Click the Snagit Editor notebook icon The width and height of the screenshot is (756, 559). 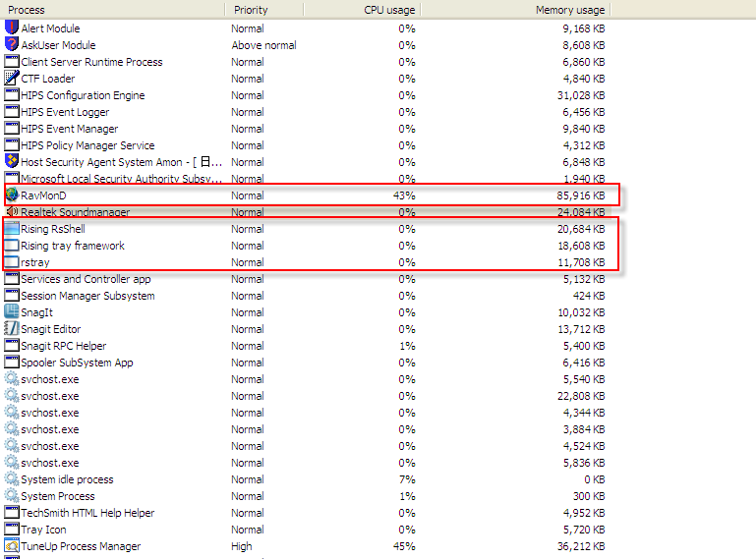click(x=12, y=328)
